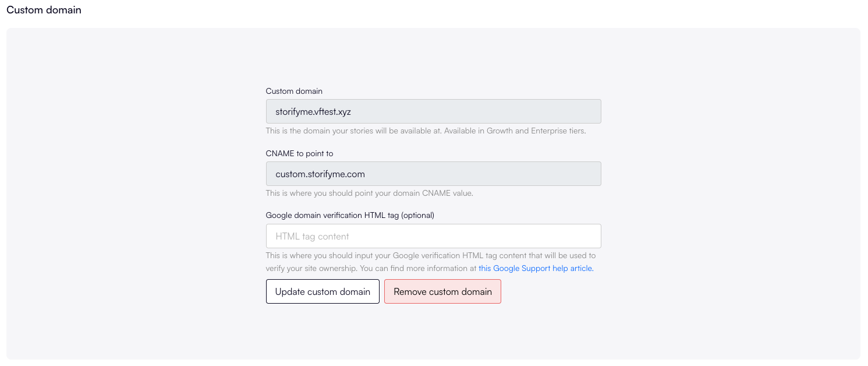Image resolution: width=868 pixels, height=366 pixels.
Task: Click the 'verify your site ownership' text
Action: click(x=311, y=269)
